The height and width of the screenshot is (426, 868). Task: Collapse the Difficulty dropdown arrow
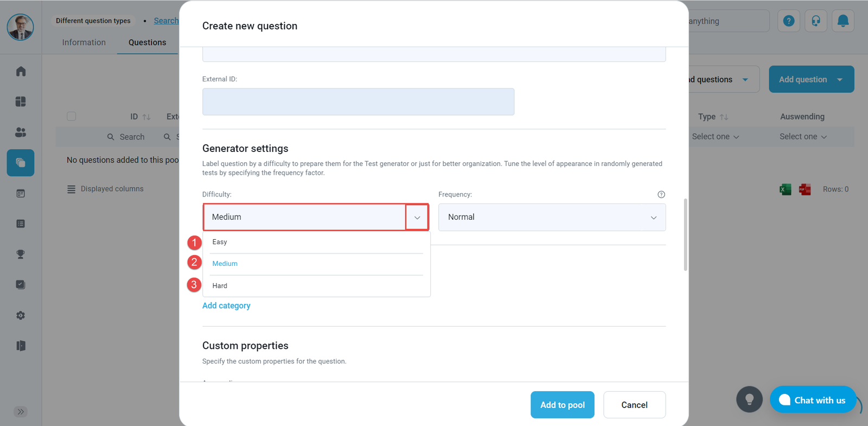click(417, 218)
